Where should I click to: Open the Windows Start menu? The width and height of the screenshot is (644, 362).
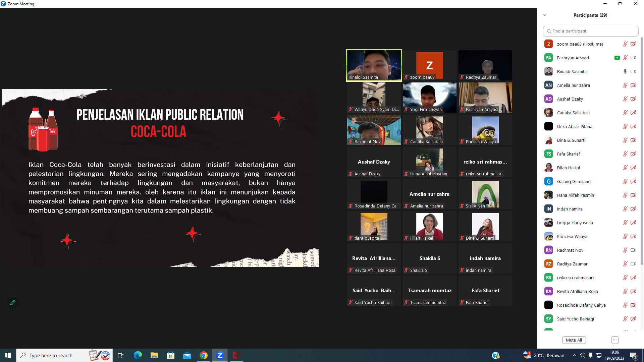pos(8,355)
